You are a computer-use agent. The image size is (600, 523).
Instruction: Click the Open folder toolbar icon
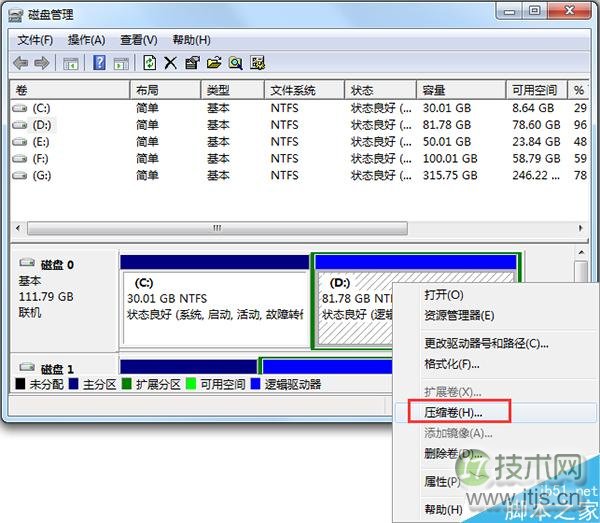tap(214, 63)
